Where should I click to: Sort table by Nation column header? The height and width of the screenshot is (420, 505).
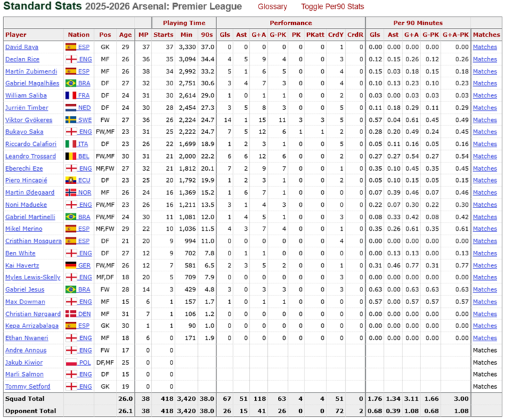pos(79,35)
